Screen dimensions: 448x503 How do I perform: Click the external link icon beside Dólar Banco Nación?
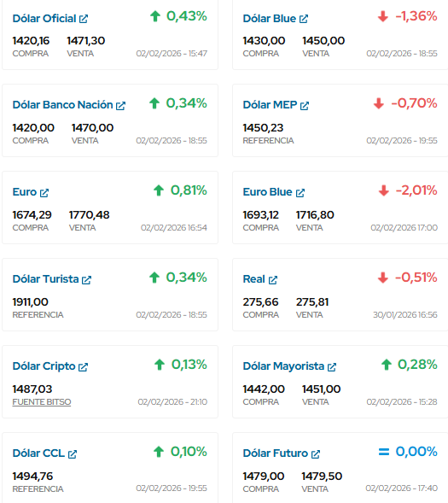120,106
